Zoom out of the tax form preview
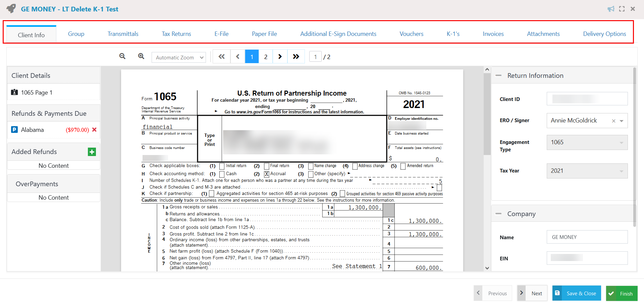 [x=122, y=56]
